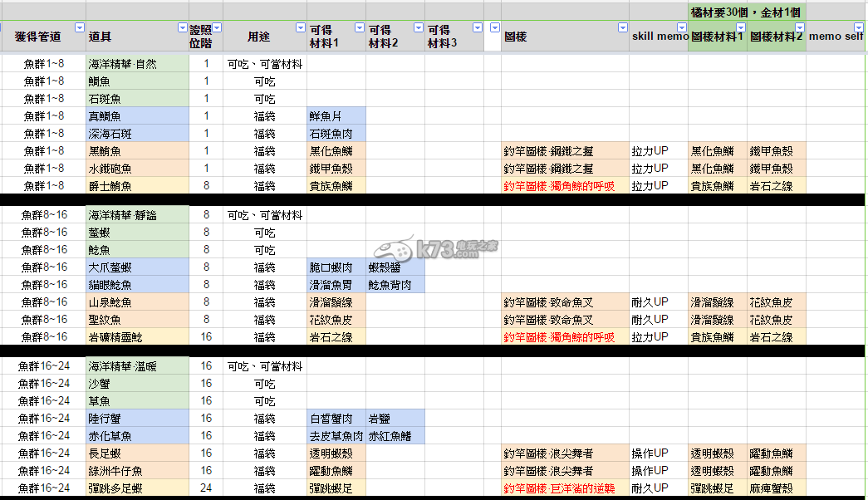Click the 可得材料2 filter arrow
The image size is (868, 500).
(x=419, y=27)
